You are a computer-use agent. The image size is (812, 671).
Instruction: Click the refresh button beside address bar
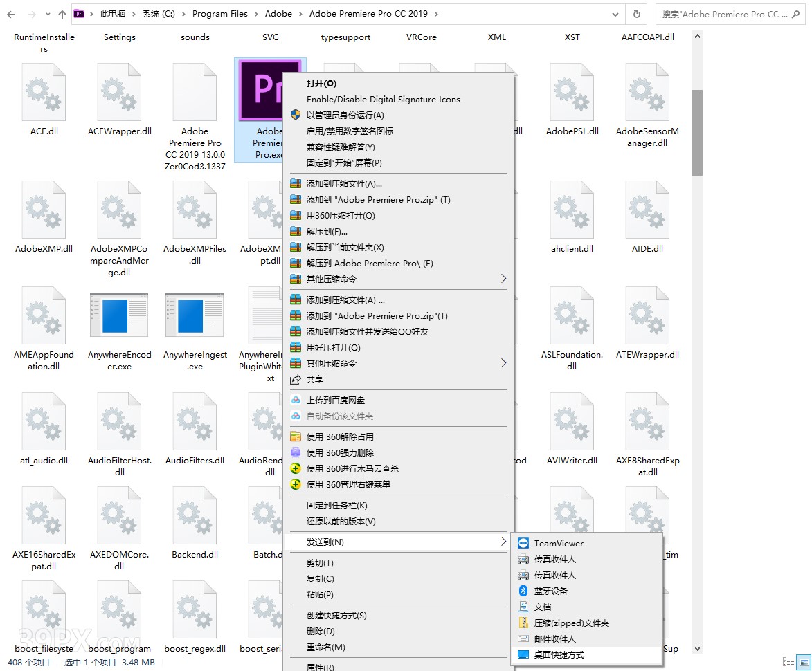point(636,14)
